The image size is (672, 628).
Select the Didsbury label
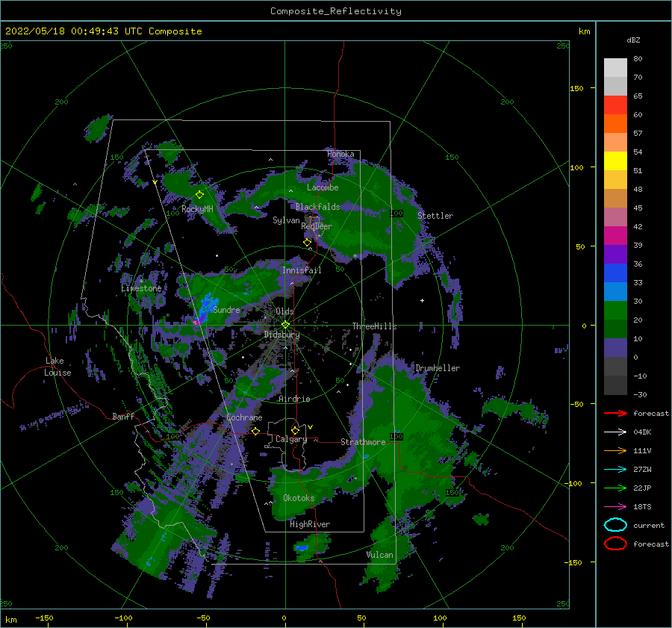click(281, 335)
